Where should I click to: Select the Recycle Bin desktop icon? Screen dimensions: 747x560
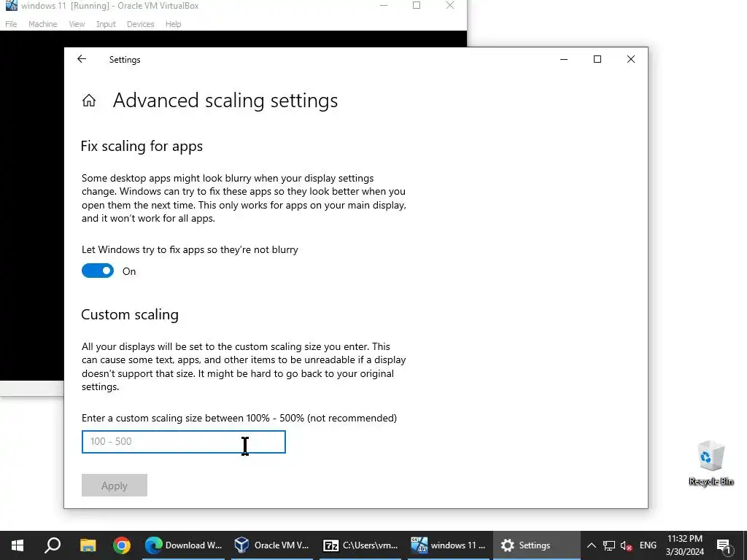click(x=711, y=463)
